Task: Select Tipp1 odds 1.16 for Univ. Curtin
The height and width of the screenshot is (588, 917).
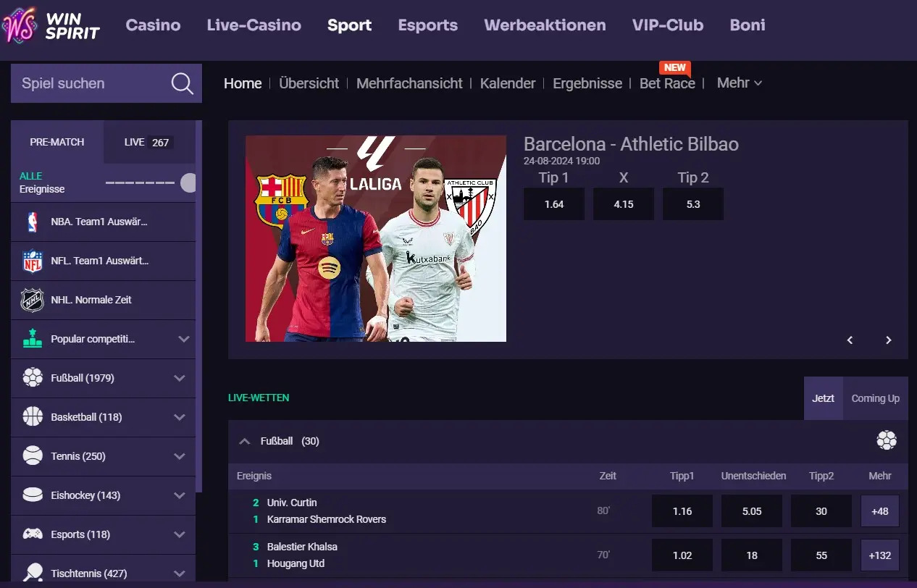Action: [682, 511]
